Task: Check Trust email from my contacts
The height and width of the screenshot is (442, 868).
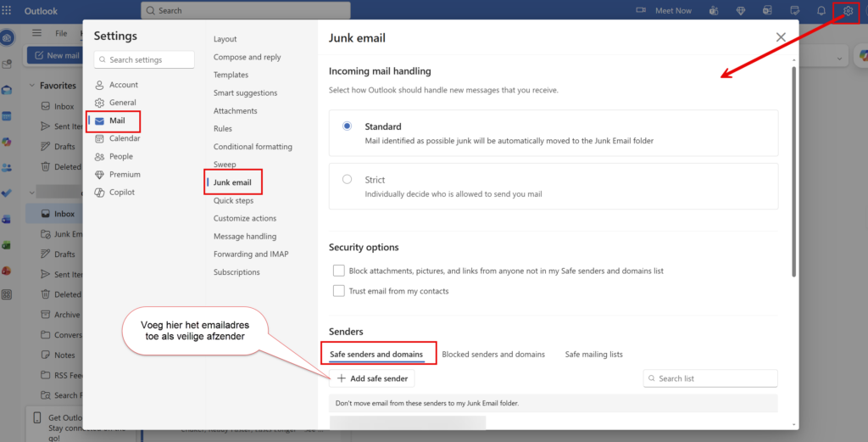Action: tap(339, 291)
